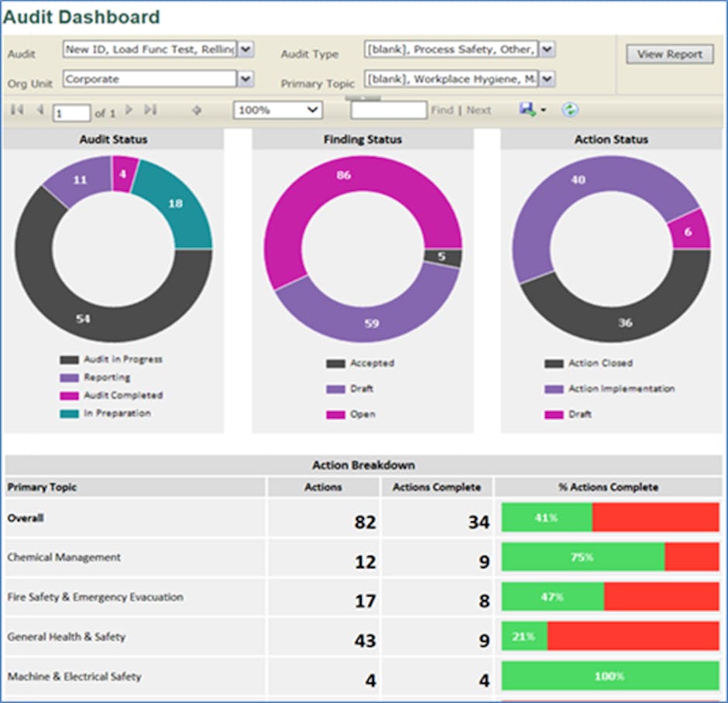Click the Refresh report icon
728x703 pixels.
(570, 109)
